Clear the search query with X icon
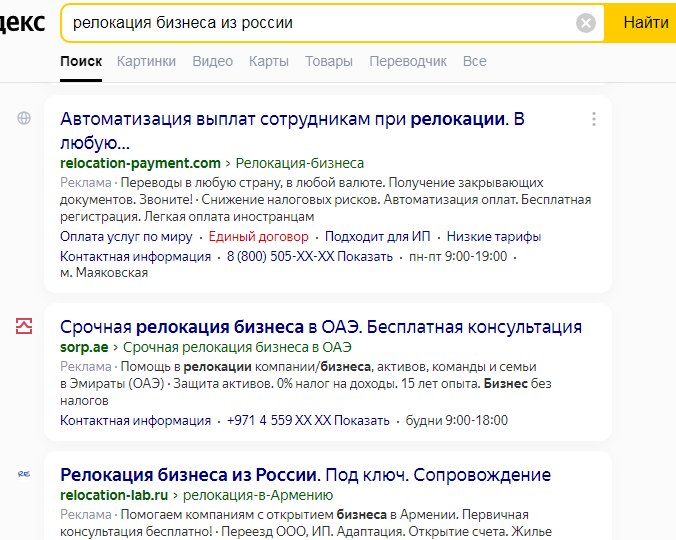 tap(585, 23)
